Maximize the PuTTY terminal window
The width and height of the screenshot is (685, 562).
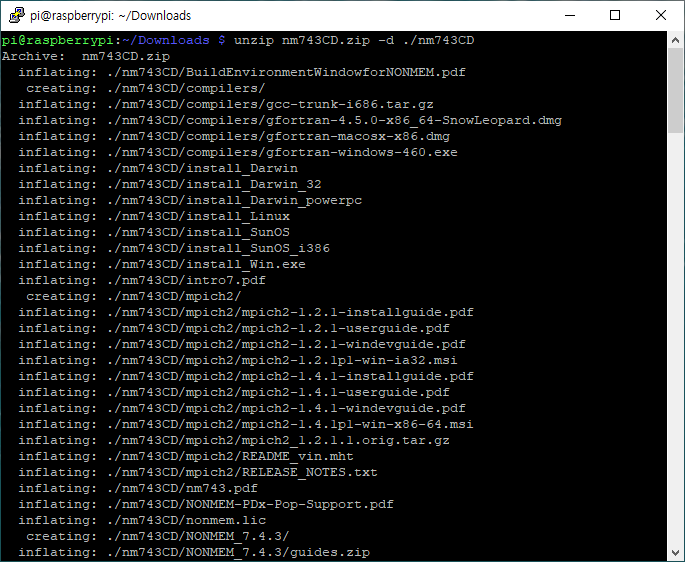pyautogui.click(x=615, y=15)
